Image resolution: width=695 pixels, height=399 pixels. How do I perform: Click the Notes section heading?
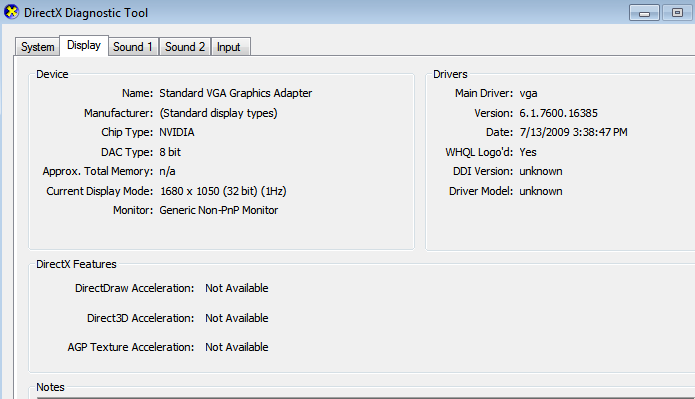(50, 387)
